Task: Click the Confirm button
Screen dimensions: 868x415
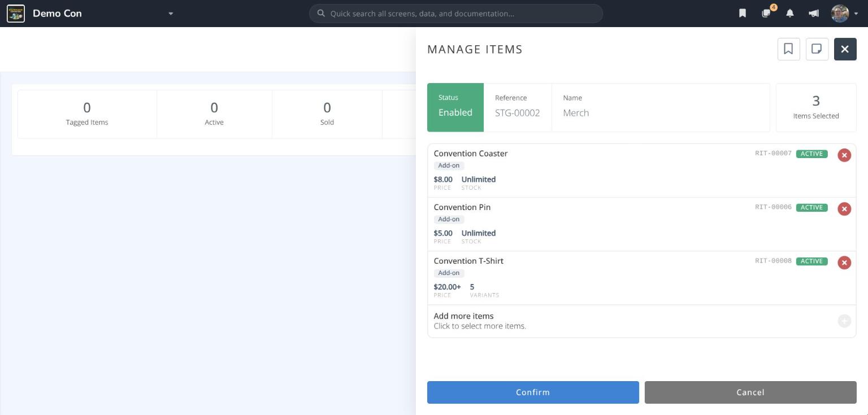Action: pos(533,392)
